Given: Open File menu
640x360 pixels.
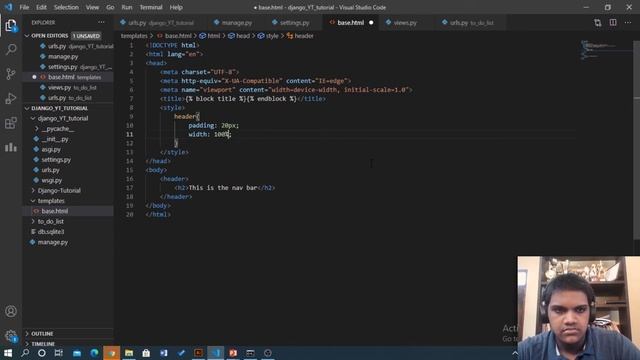Looking at the screenshot, I should pos(24,7).
